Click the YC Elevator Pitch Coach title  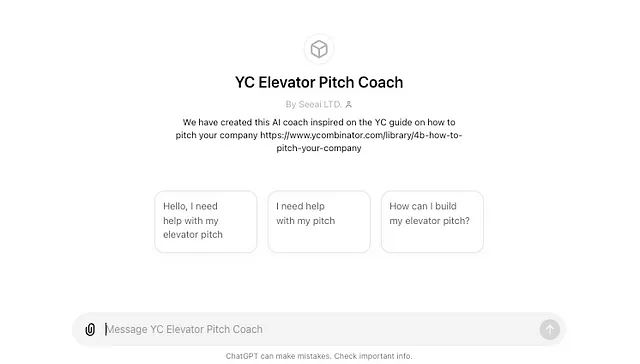coord(319,82)
